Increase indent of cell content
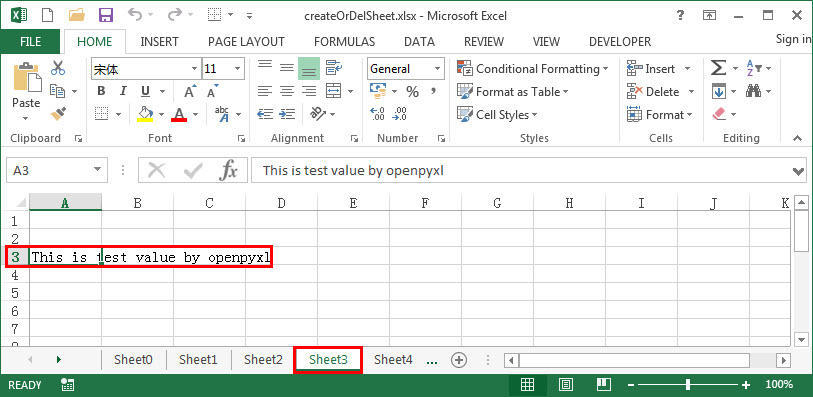This screenshot has width=813, height=397. (x=287, y=114)
